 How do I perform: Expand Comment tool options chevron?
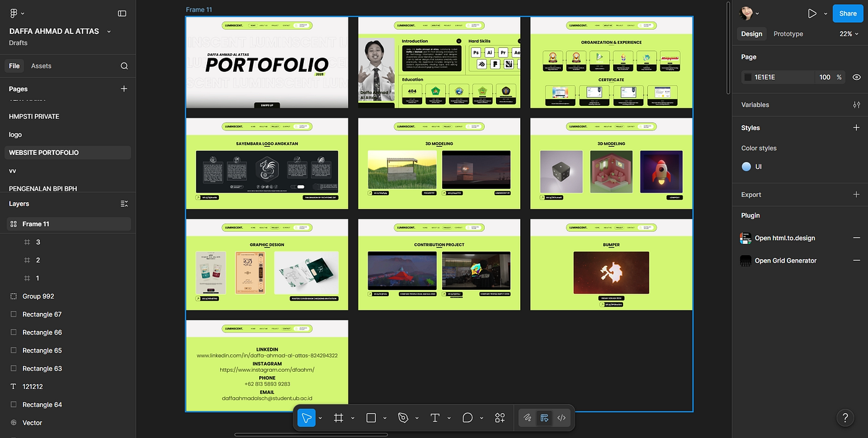481,418
